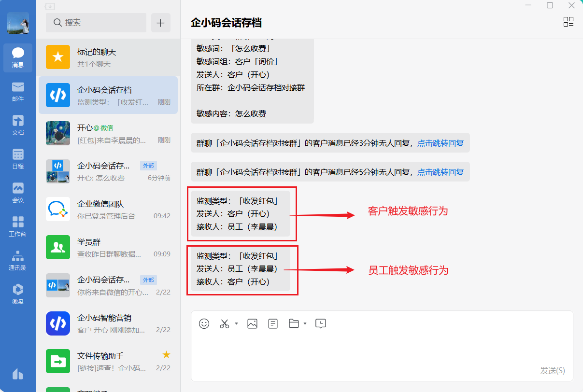Click the send image icon
The image size is (583, 392).
pos(252,323)
